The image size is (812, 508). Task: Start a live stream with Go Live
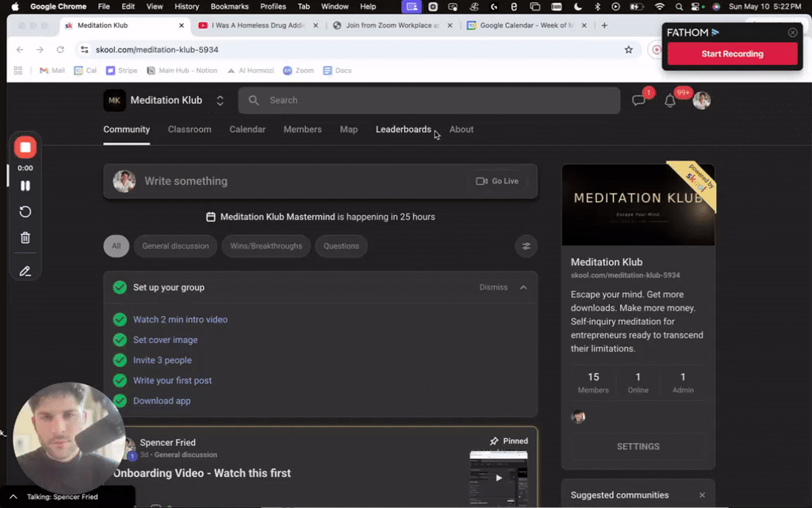pos(497,181)
